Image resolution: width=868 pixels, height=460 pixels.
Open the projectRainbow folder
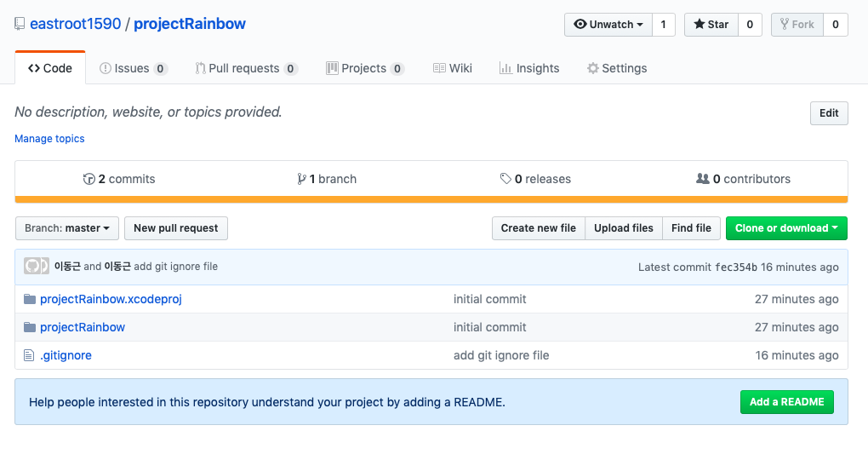[x=83, y=328]
